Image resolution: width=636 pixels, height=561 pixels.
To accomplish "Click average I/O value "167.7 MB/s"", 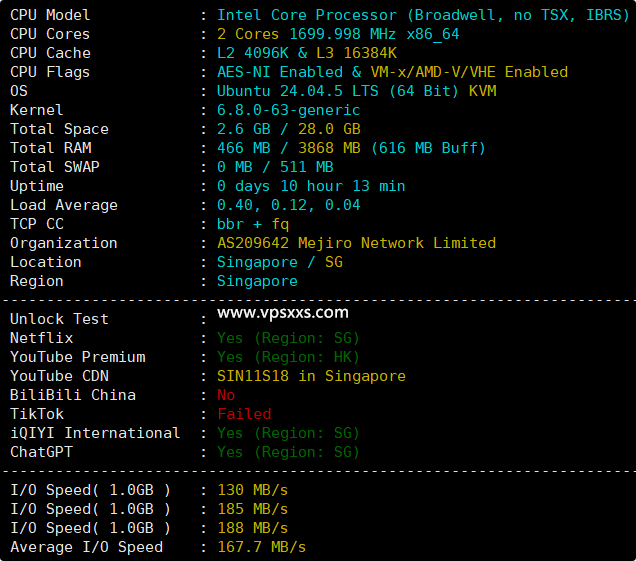I will click(x=262, y=547).
